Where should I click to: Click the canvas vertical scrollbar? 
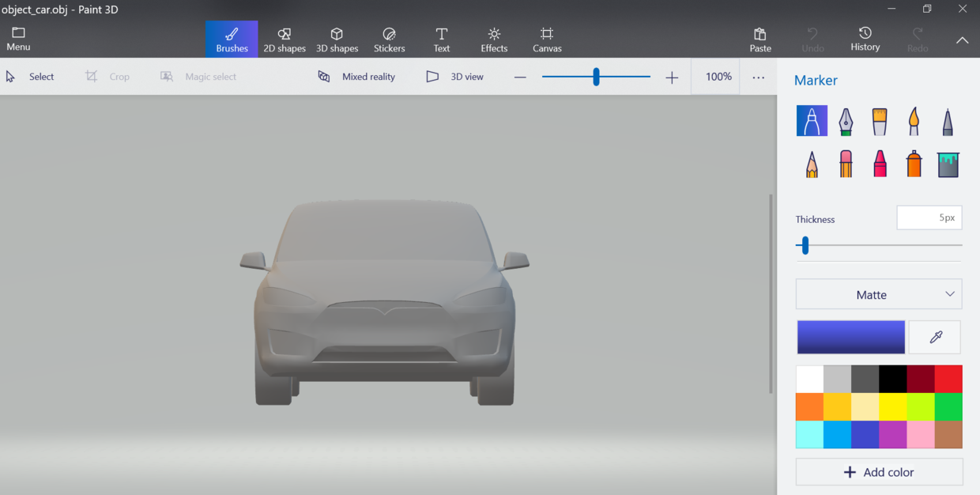point(771,293)
